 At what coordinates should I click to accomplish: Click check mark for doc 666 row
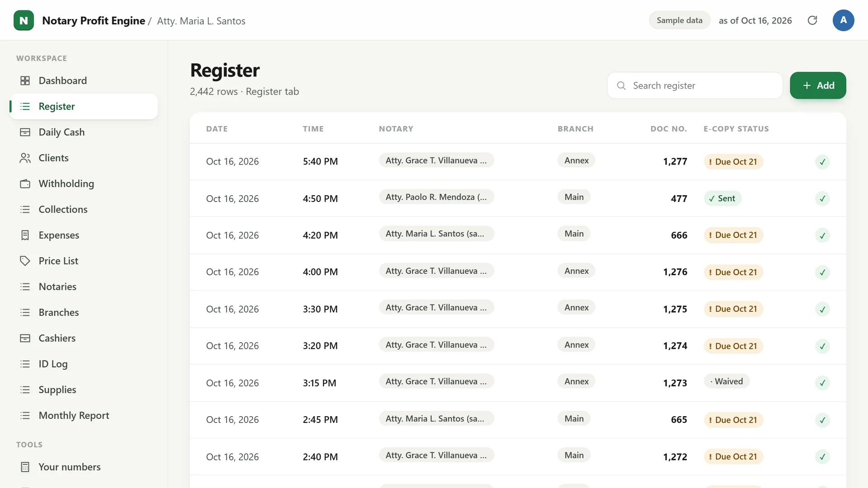[822, 235]
